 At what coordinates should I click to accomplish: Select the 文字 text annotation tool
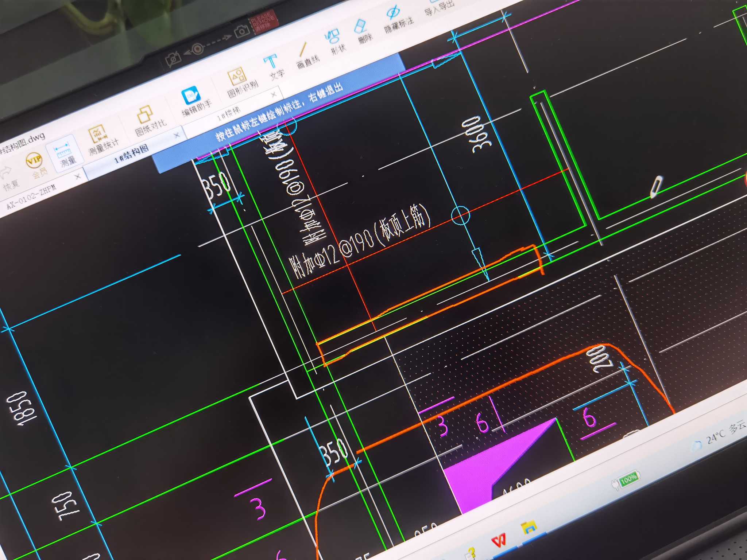274,68
